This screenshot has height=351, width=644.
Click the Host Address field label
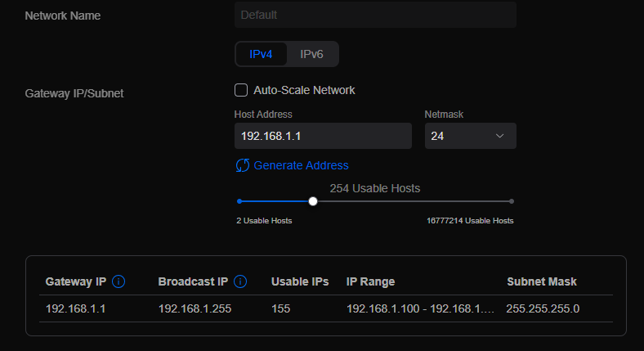(x=263, y=115)
